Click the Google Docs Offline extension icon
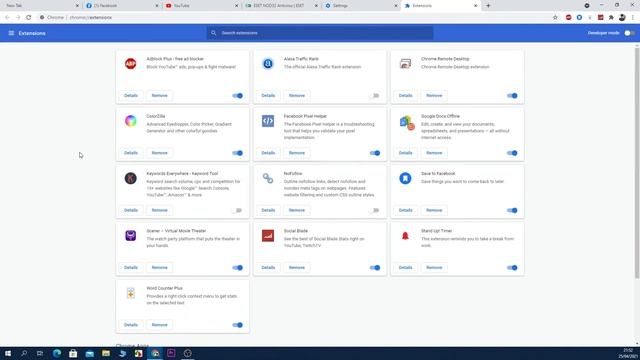Viewport: 640px width, 360px height. pos(407,122)
